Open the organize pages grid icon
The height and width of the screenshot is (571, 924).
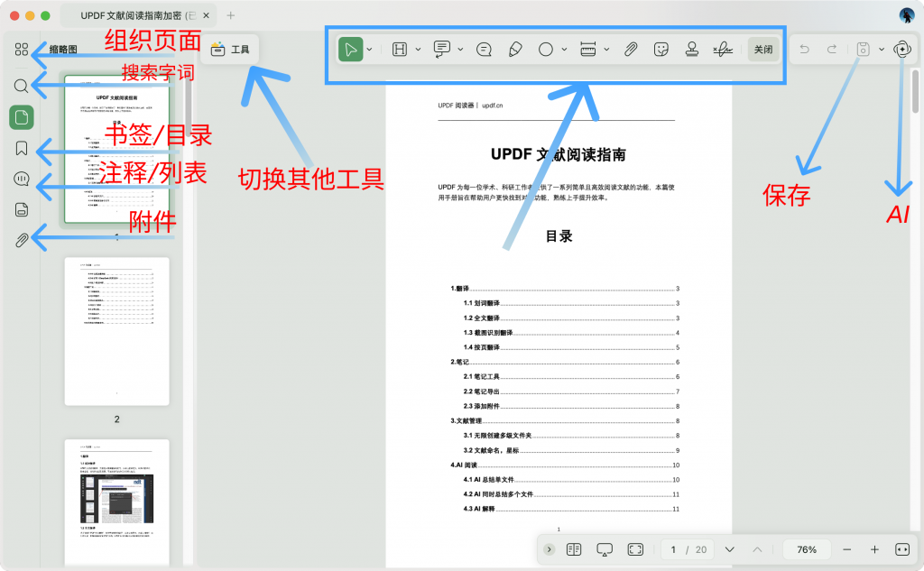click(x=23, y=50)
